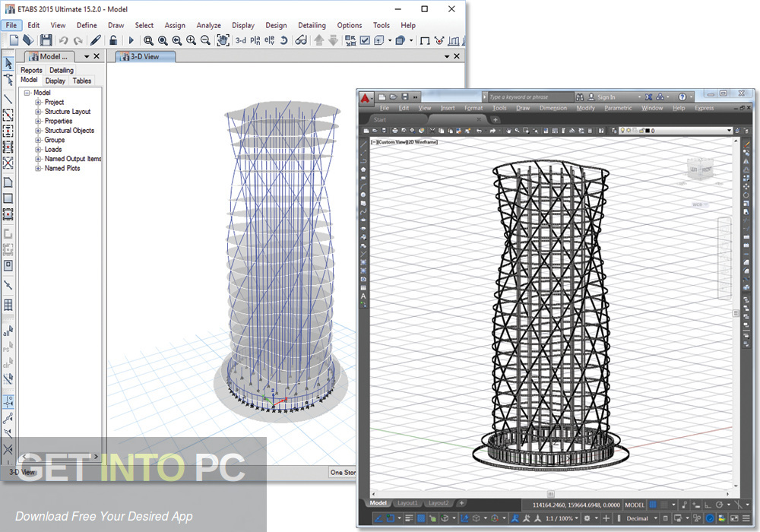Click the AutoCAD coordinates readout
The width and height of the screenshot is (760, 532).
tap(576, 505)
